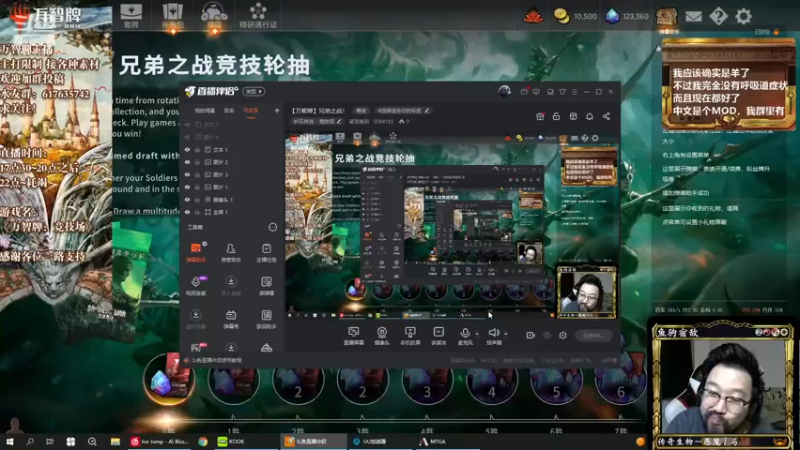Click the unlock padlock icon in preview header
The width and height of the screenshot is (800, 450).
point(557,116)
